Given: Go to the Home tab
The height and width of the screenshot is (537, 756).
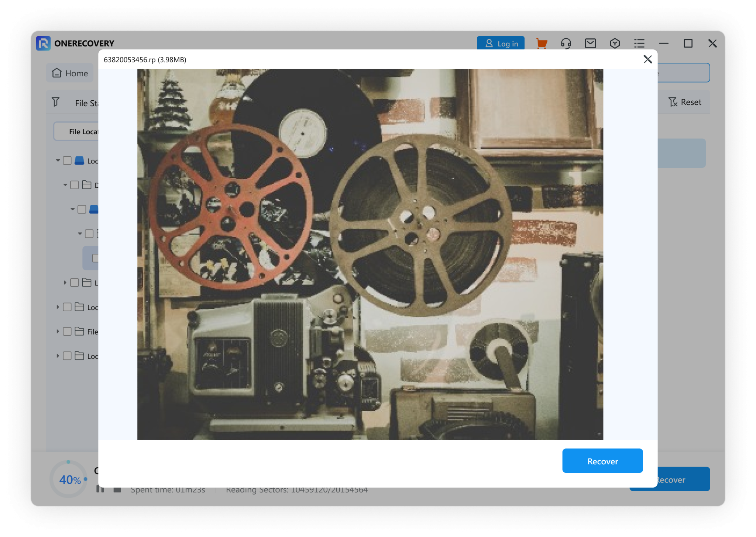Looking at the screenshot, I should 70,73.
